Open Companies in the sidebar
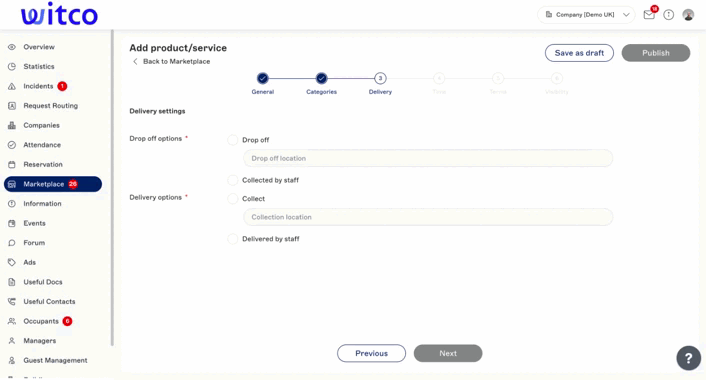Viewport: 706px width, 380px height. (x=41, y=125)
